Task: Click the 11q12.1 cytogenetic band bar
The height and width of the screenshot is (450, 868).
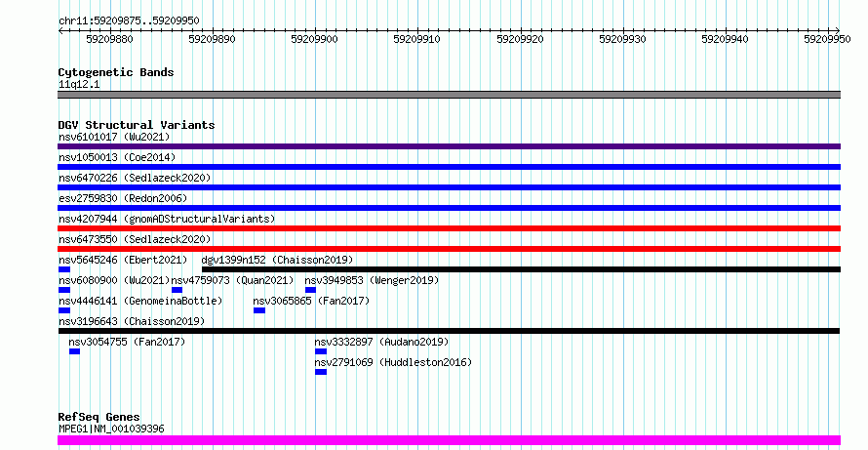Action: (449, 95)
